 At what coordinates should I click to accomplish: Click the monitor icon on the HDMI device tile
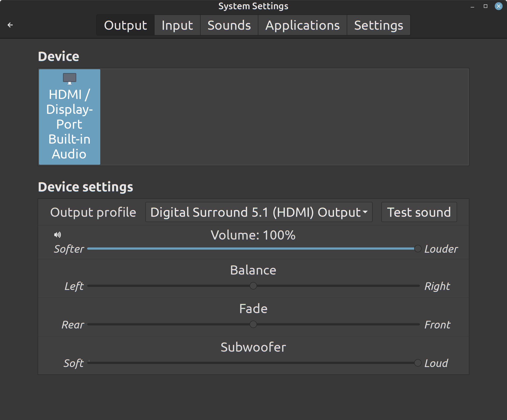point(70,79)
